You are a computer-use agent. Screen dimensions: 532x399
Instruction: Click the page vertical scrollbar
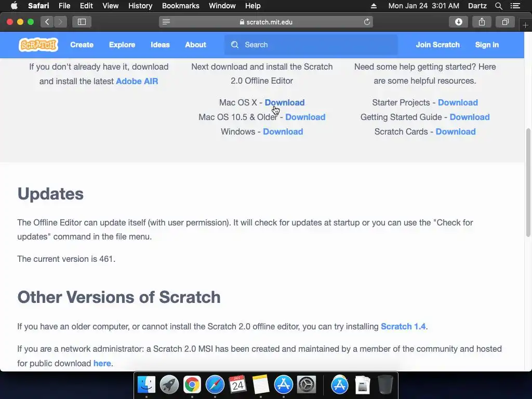[528, 182]
